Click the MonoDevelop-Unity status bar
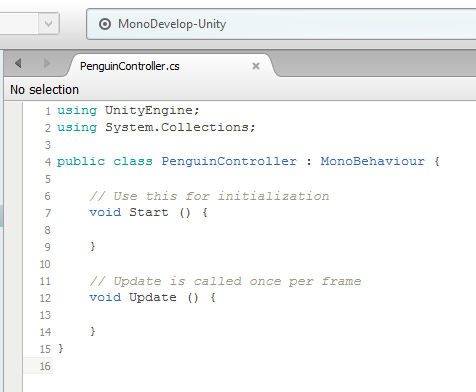 click(x=281, y=24)
